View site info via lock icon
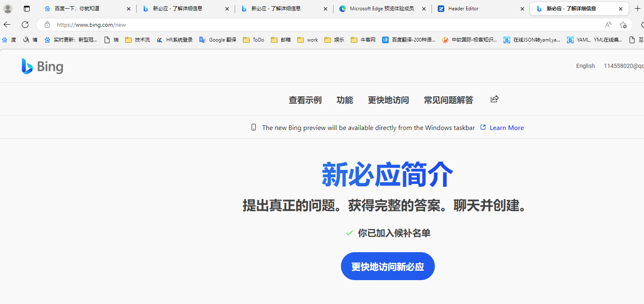 coord(47,25)
